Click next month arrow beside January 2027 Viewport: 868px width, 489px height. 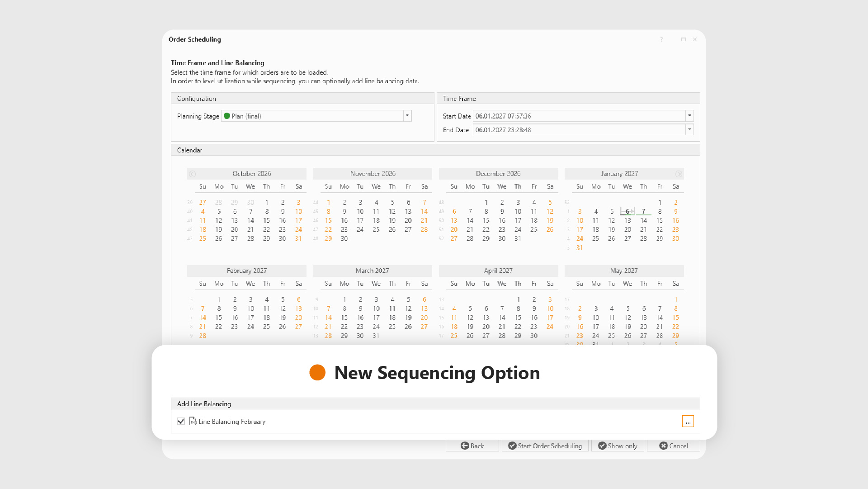(679, 174)
